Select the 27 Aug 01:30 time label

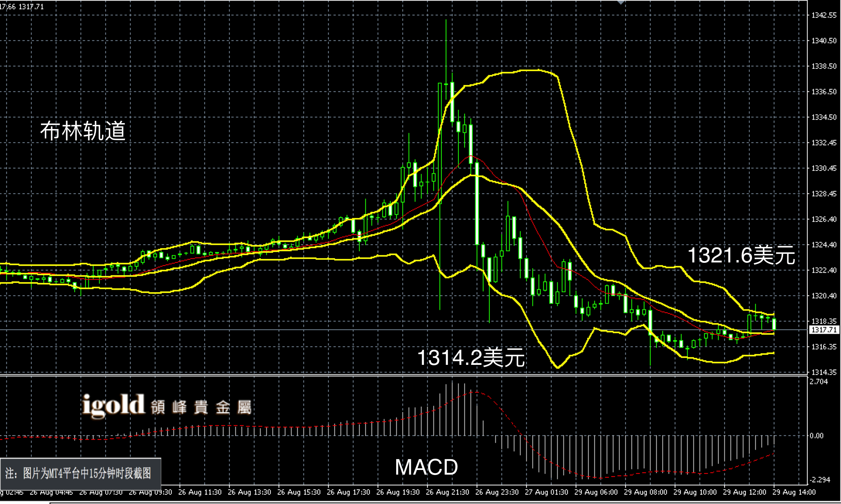pyautogui.click(x=546, y=492)
